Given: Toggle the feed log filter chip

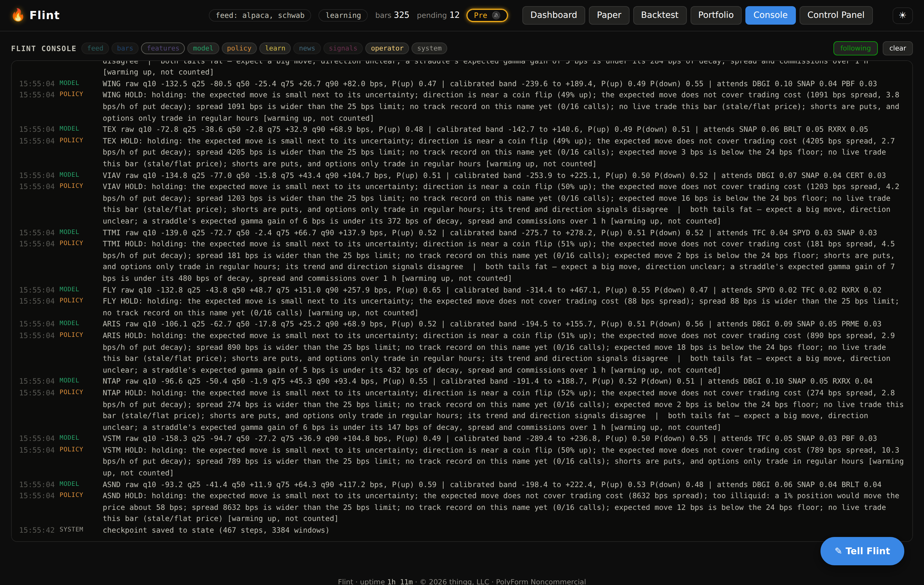Looking at the screenshot, I should pos(95,48).
